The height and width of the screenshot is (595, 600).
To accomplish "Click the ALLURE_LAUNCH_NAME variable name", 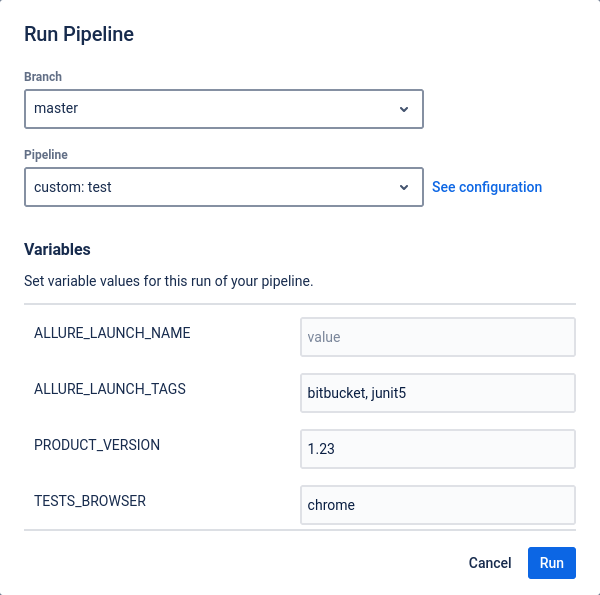I will click(112, 333).
